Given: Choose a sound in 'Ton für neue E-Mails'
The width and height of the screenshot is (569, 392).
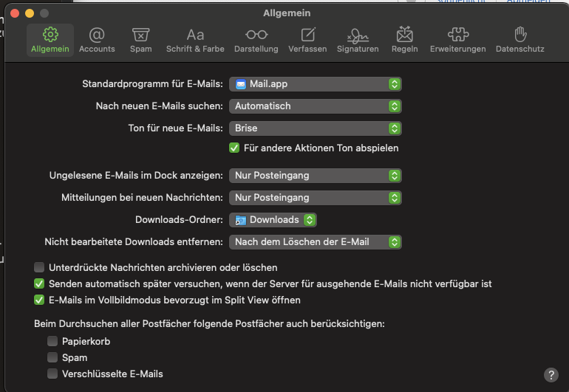Looking at the screenshot, I should coord(316,128).
